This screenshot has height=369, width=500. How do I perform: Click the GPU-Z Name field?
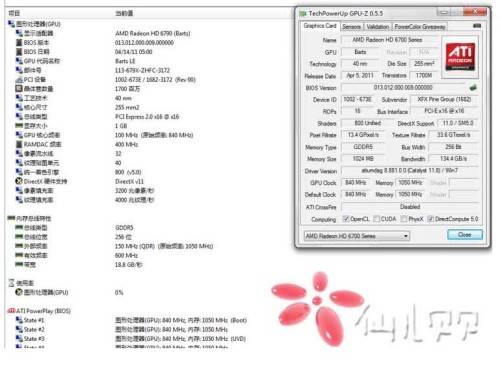pos(389,40)
